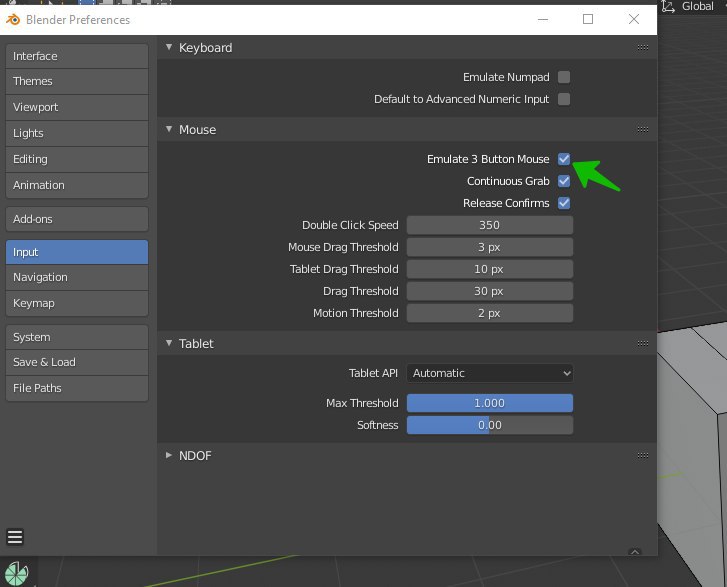Click the NDOF panel drag grip
The width and height of the screenshot is (727, 587).
pyautogui.click(x=643, y=455)
